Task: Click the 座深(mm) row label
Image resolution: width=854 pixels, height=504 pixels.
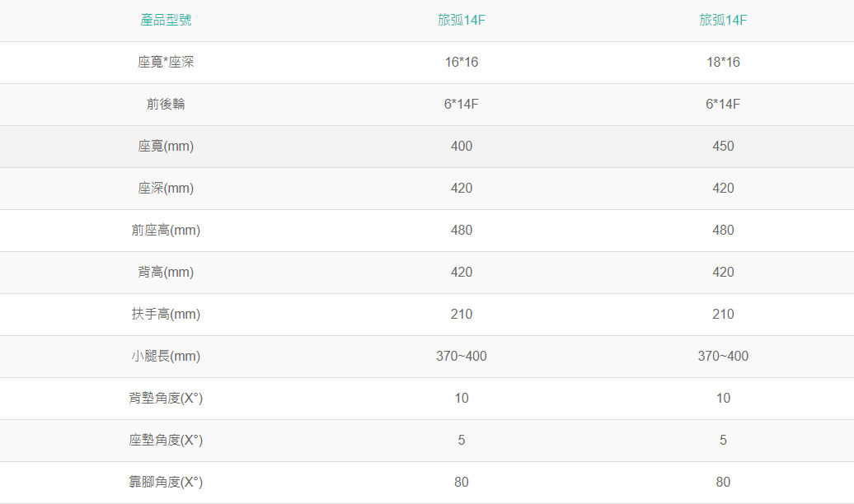Action: coord(166,188)
